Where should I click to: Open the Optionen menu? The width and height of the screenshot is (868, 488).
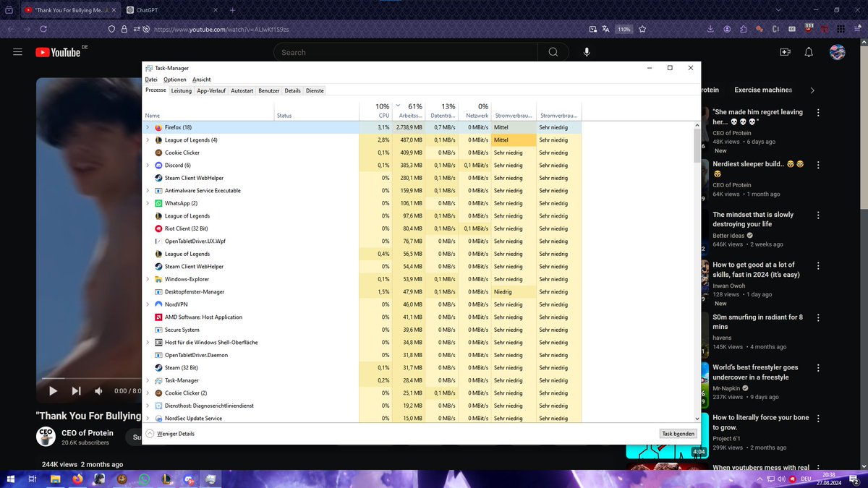(x=174, y=80)
